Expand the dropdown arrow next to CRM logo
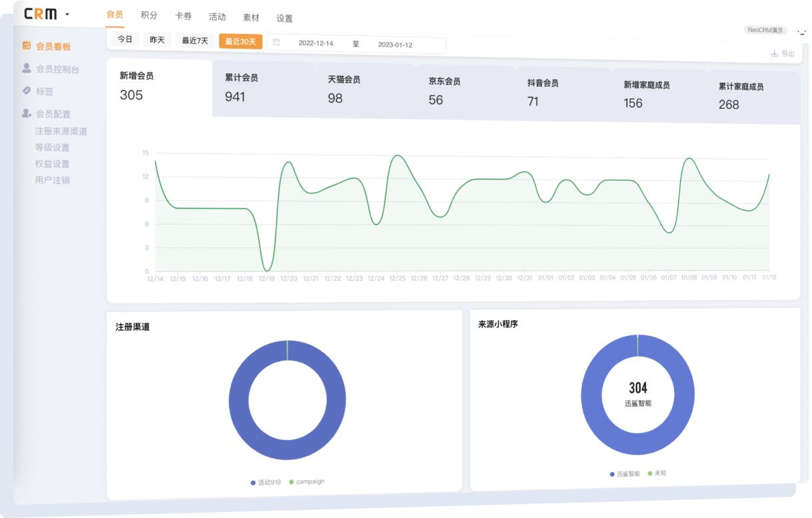This screenshot has height=518, width=812. [x=67, y=15]
